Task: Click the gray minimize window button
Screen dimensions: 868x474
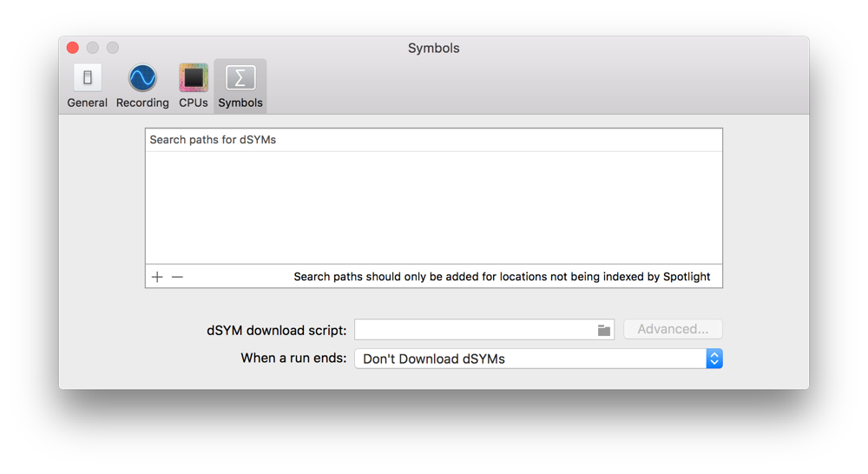Action: (x=93, y=48)
